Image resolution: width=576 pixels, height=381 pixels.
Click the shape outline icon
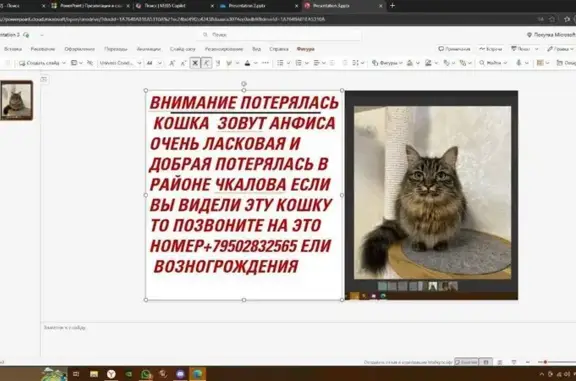pos(428,63)
